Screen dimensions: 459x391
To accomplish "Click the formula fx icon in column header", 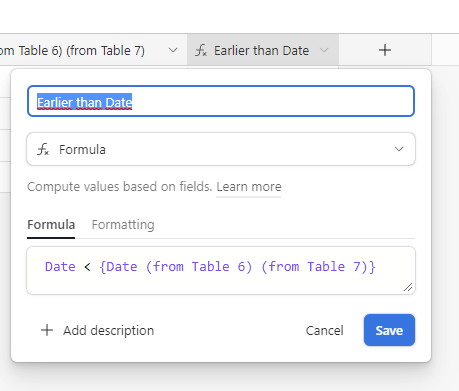I will coord(201,51).
